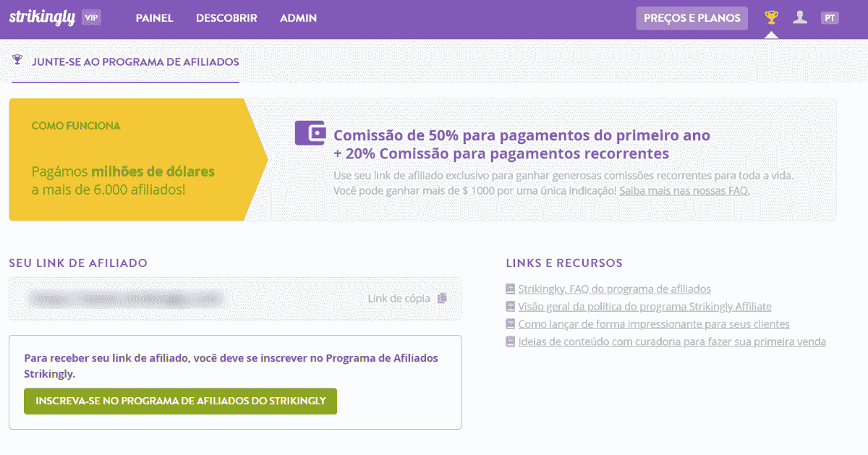Open Ideias de conteúdo com curadoria link
The height and width of the screenshot is (455, 868).
point(672,341)
